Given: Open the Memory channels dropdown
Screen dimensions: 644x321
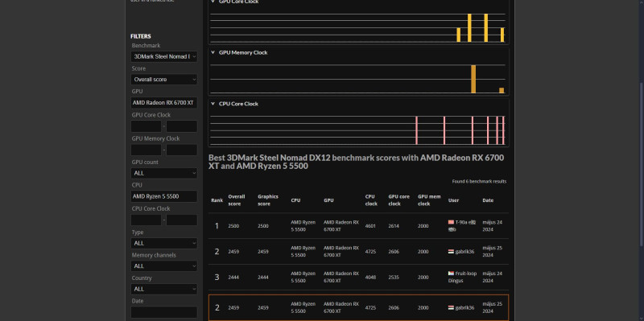Looking at the screenshot, I should 164,266.
